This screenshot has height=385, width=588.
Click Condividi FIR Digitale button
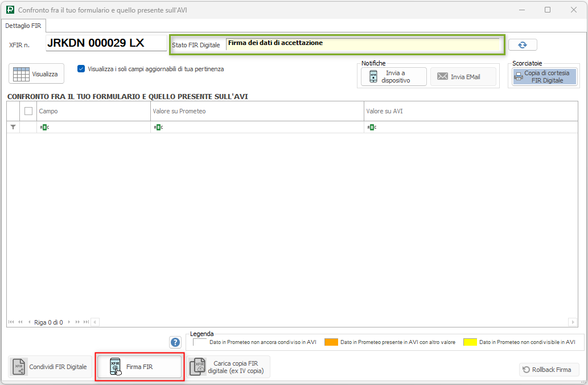(50, 367)
